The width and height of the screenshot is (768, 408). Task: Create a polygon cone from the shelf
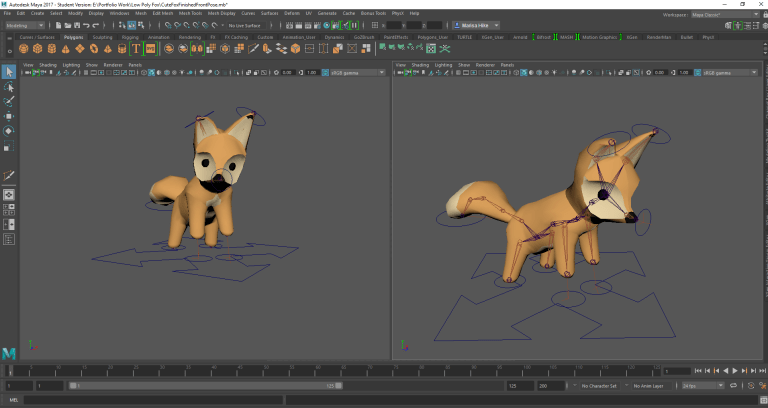pyautogui.click(x=66, y=48)
